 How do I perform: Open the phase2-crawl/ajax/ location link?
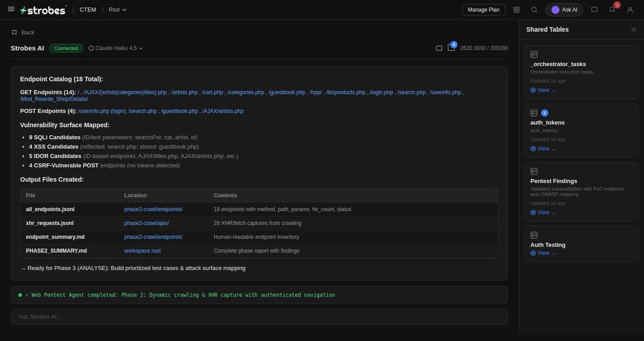(x=147, y=223)
